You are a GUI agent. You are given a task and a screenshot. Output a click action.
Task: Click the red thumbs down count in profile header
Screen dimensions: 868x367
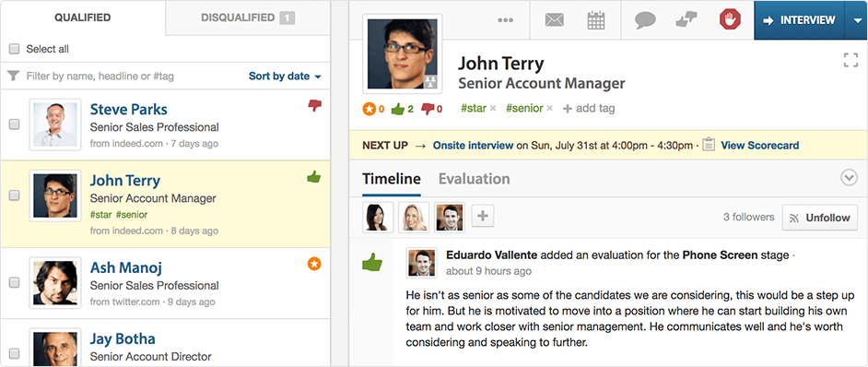pyautogui.click(x=432, y=109)
